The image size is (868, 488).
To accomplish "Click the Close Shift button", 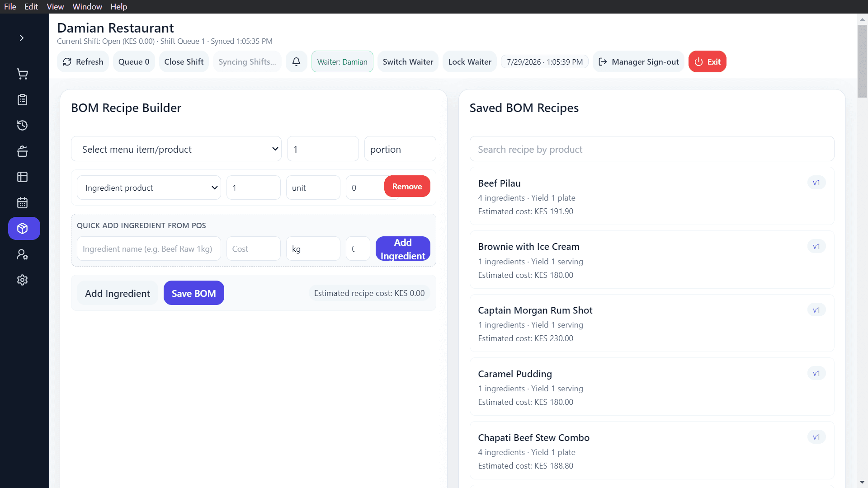I will [x=184, y=61].
